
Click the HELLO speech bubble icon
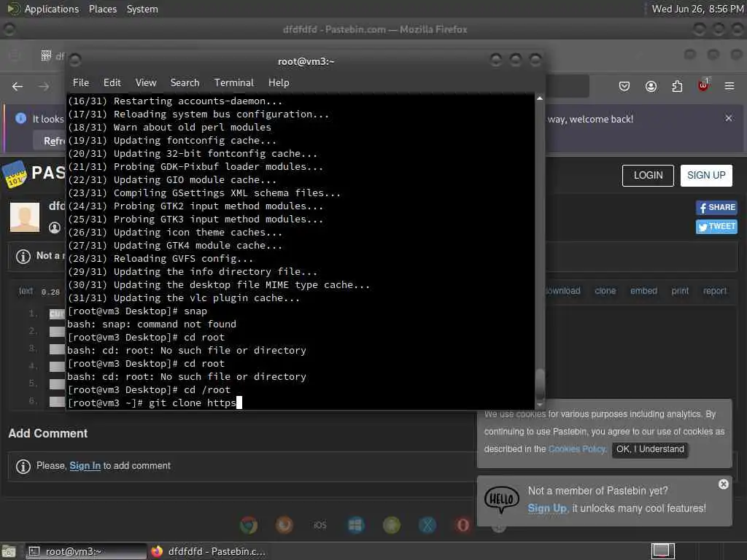tap(501, 499)
